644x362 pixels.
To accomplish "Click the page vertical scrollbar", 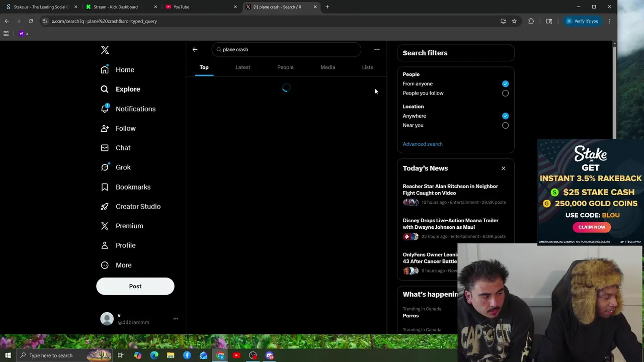I will pos(614,93).
